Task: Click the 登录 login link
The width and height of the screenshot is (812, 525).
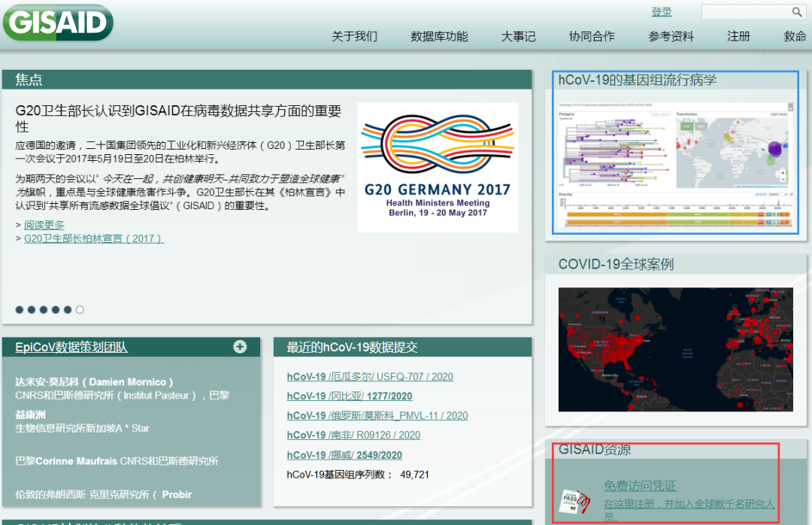Action: [662, 12]
